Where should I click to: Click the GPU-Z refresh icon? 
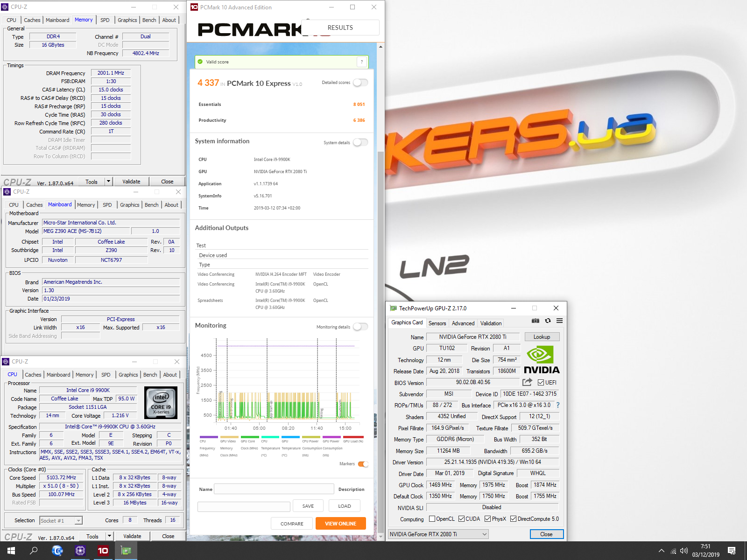(548, 321)
